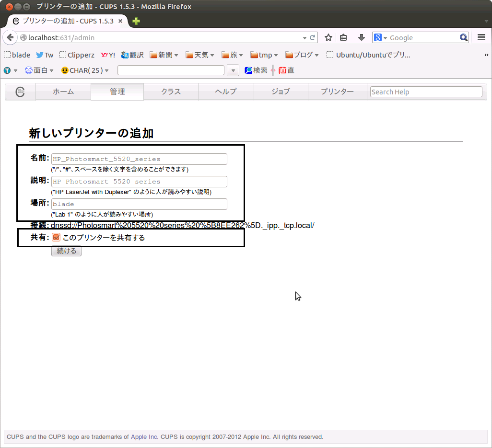492x448 pixels.
Task: Open the toolbar search field dropdown arrow
Action: [x=233, y=70]
